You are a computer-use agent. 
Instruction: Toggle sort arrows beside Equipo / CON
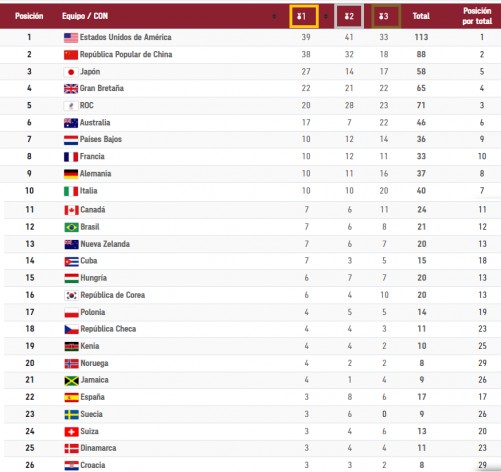(274, 16)
